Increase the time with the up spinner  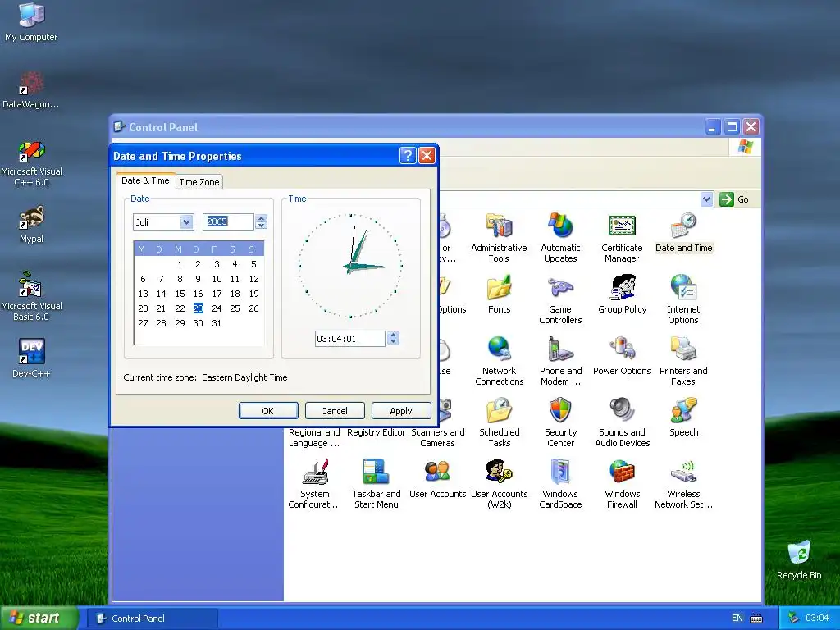393,335
